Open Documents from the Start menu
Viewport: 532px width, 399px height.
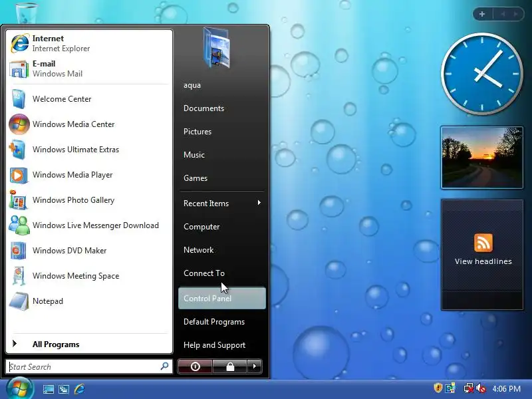coord(203,108)
